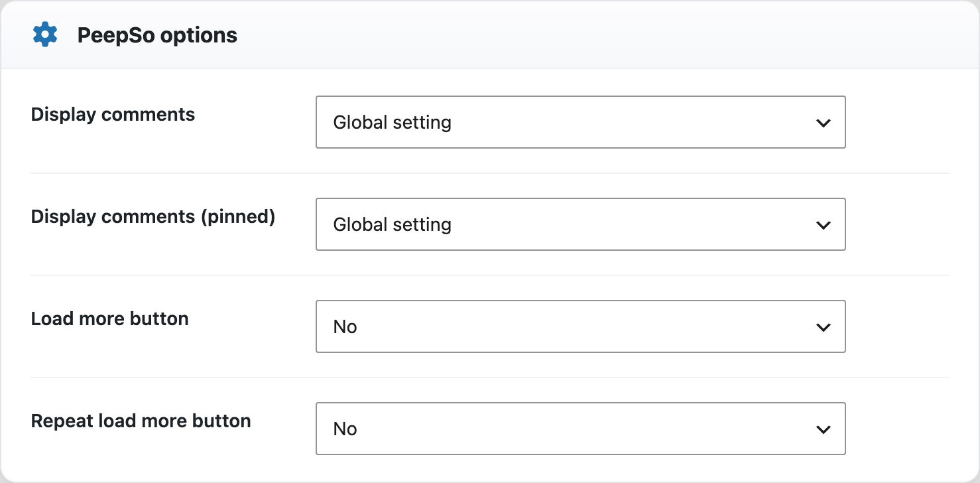The width and height of the screenshot is (980, 483).
Task: Click the PeepSo options gear icon
Action: pyautogui.click(x=45, y=34)
